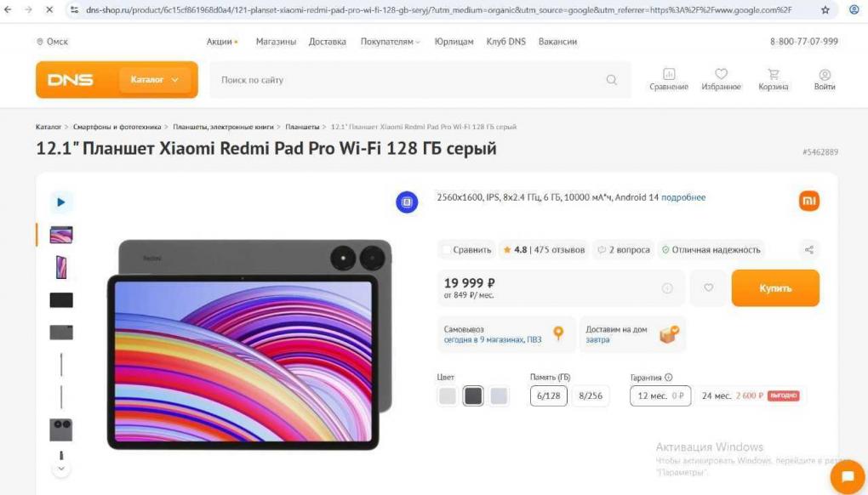Image resolution: width=868 pixels, height=495 pixels.
Task: Click the share icon beside reliability badge
Action: (x=808, y=249)
